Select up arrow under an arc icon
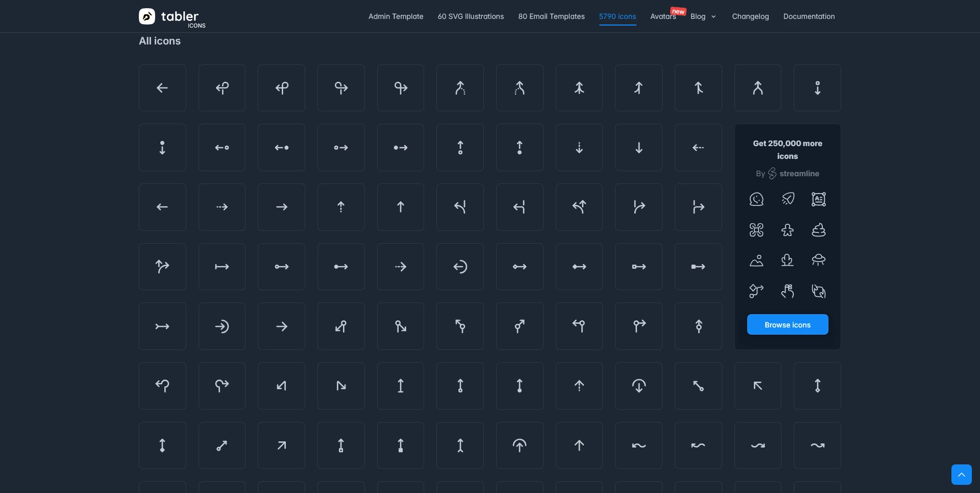The width and height of the screenshot is (980, 493). pyautogui.click(x=520, y=445)
